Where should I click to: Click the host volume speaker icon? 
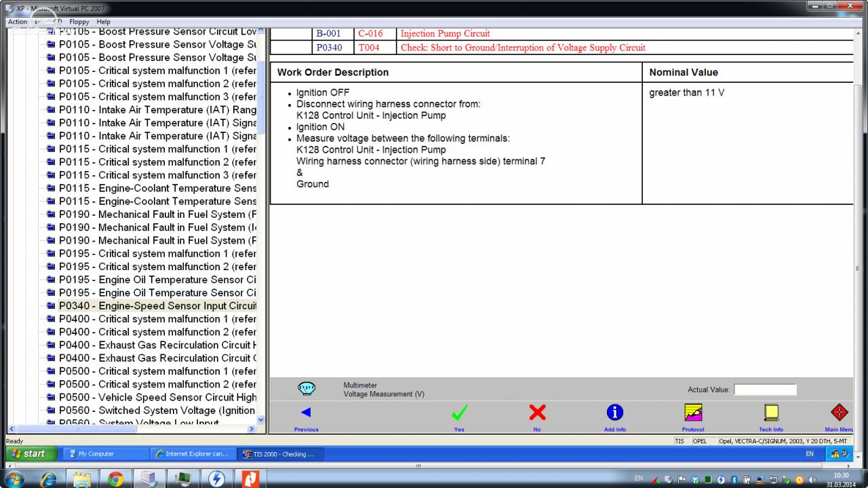pos(812,479)
